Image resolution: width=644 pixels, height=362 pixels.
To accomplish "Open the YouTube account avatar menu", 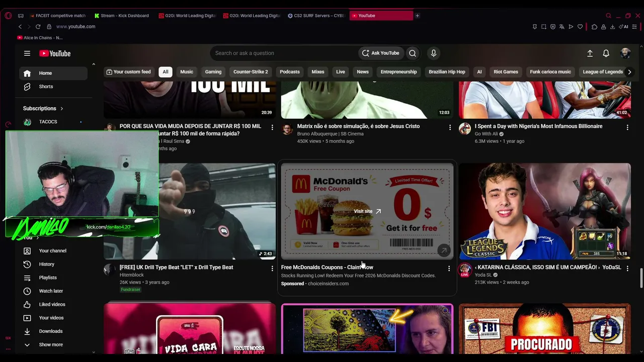I will point(625,53).
